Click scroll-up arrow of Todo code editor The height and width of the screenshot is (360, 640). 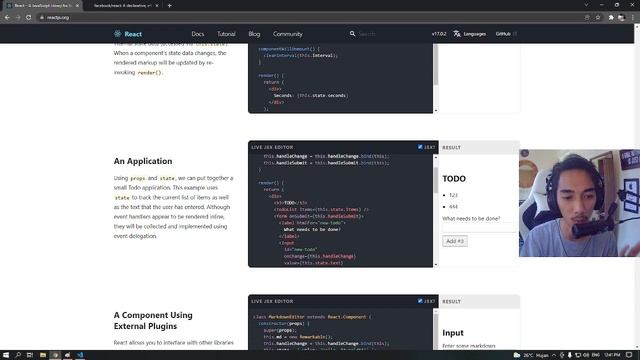pos(436,157)
